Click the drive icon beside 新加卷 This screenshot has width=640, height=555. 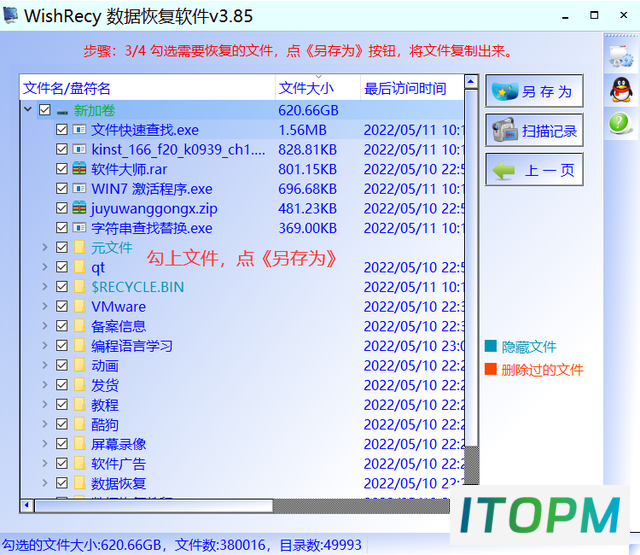[x=62, y=111]
